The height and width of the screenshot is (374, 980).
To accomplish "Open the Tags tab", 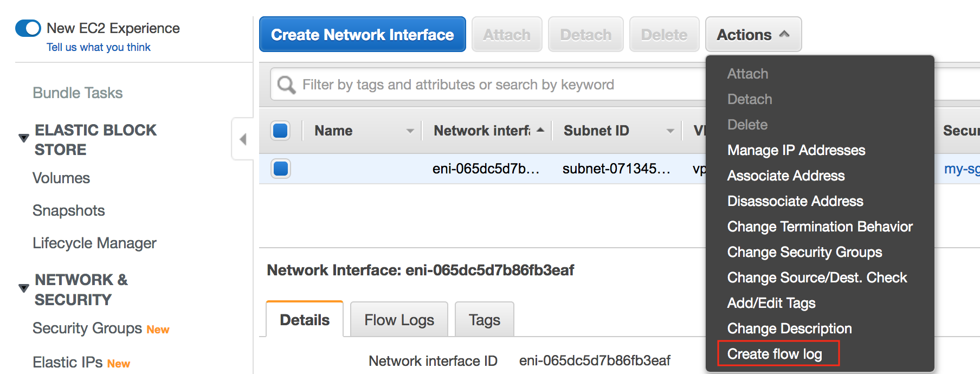I will pyautogui.click(x=484, y=320).
